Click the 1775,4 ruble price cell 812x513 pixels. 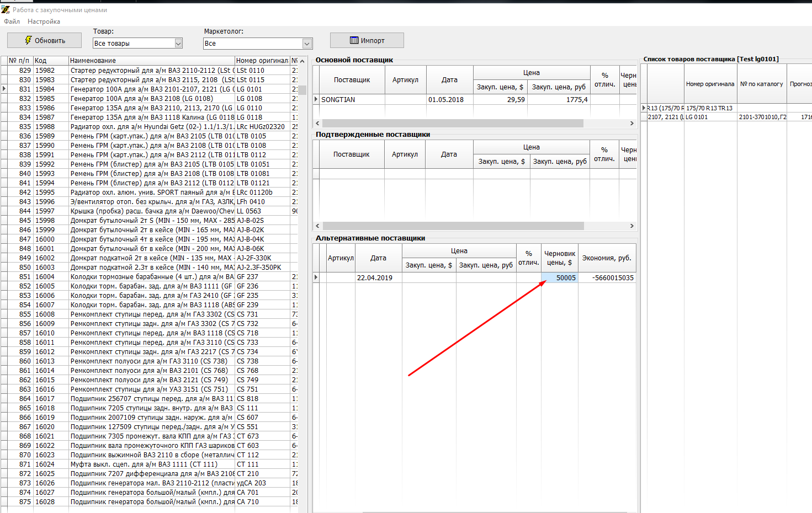click(x=559, y=99)
